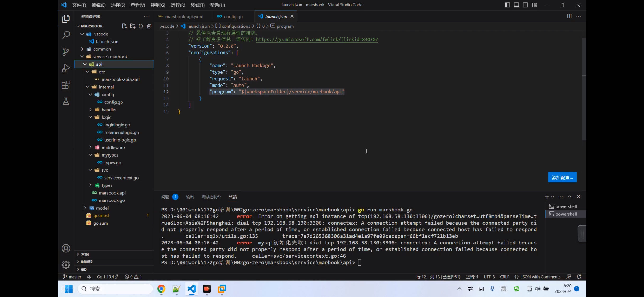Click the editor vertical scrollbar

584,89
